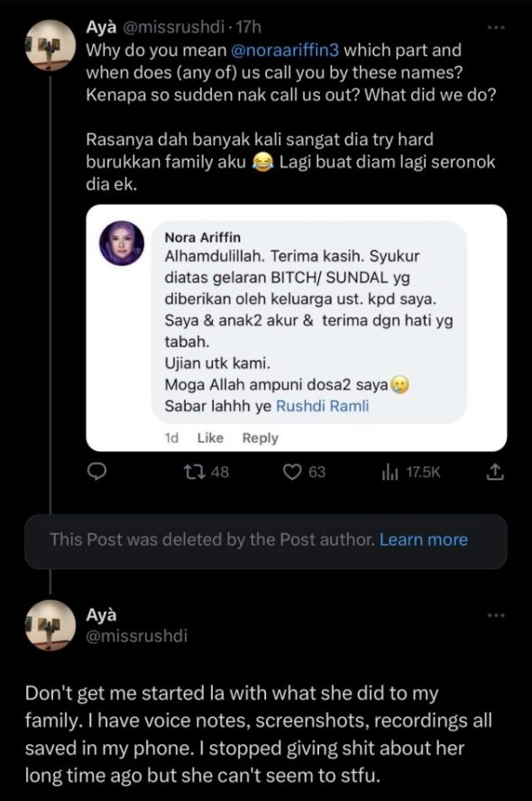The height and width of the screenshot is (801, 532).
Task: Open Ayà's avatar on the lower post
Action: (50, 625)
